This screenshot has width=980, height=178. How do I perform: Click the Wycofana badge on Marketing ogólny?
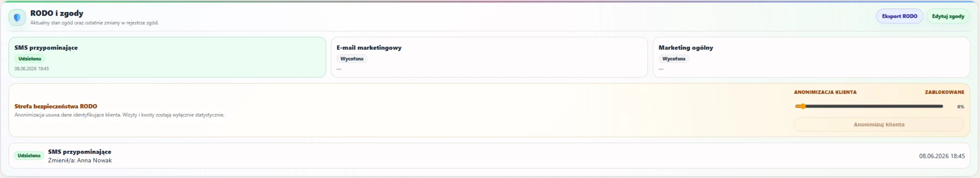point(674,59)
